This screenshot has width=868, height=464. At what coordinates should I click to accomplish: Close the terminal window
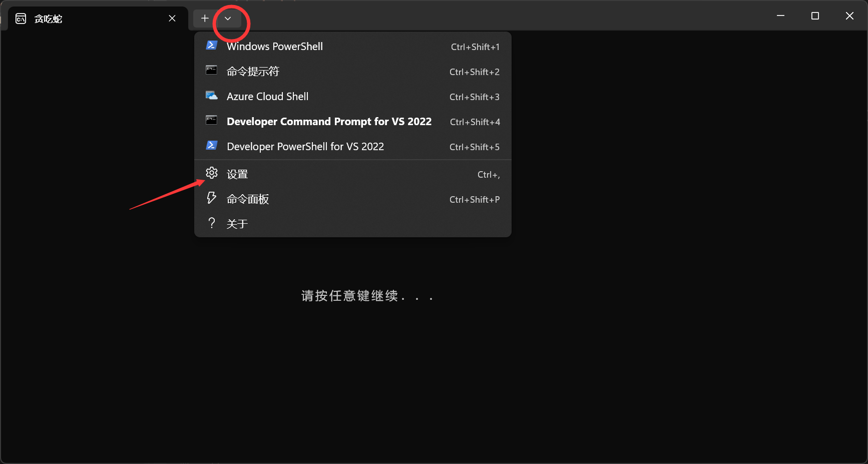[x=849, y=16]
